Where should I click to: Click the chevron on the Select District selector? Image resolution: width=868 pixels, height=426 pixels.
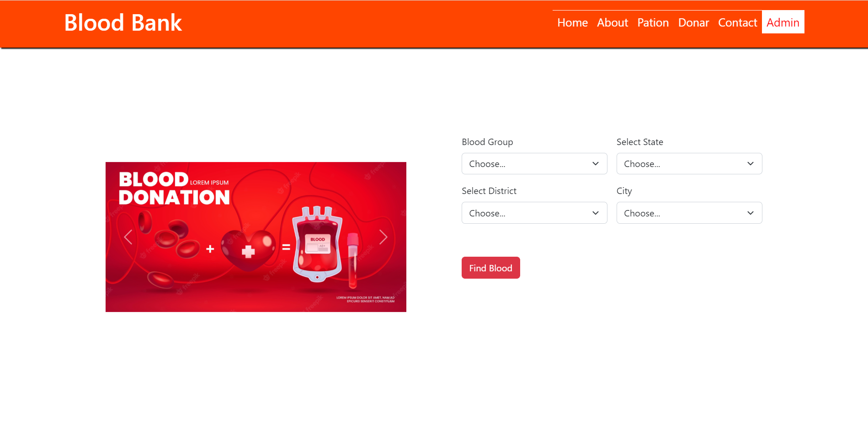click(x=595, y=213)
